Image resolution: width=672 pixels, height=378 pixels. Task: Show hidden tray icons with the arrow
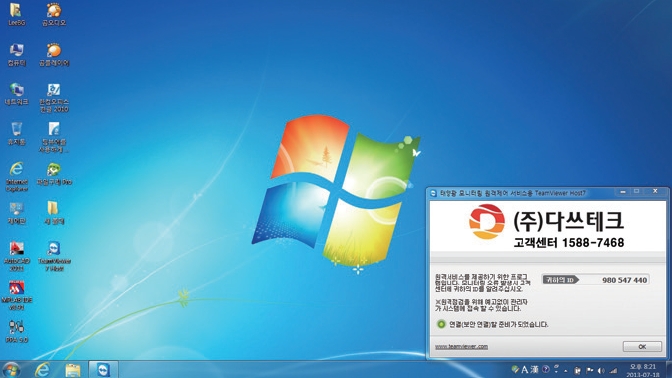(566, 370)
